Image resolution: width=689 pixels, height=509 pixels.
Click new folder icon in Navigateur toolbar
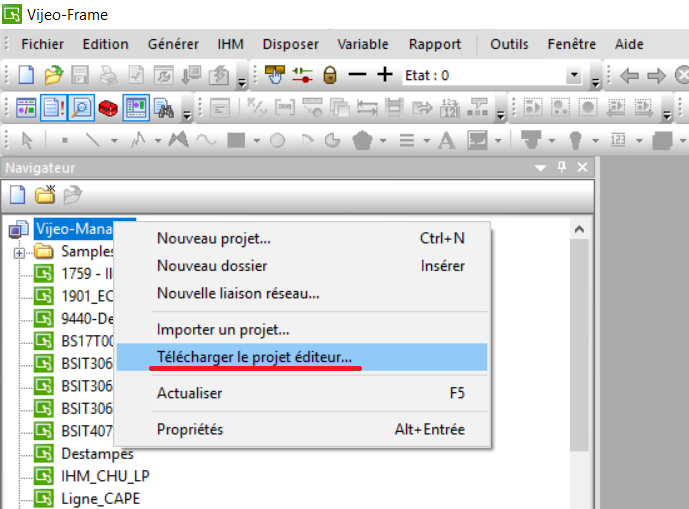45,194
